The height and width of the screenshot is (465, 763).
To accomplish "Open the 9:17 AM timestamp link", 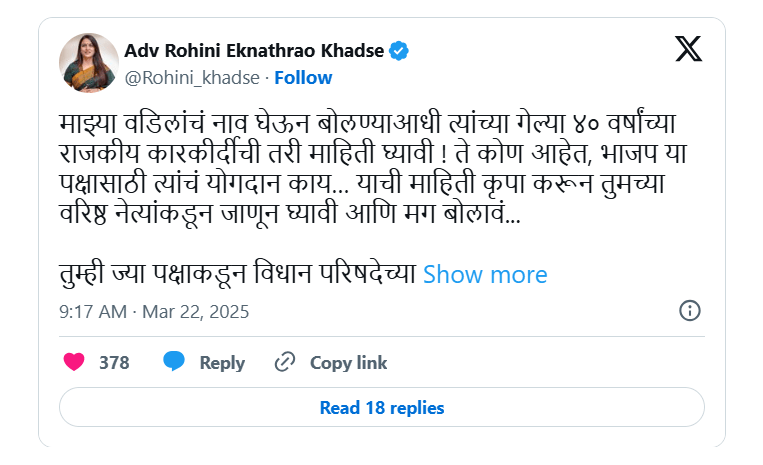I will pyautogui.click(x=92, y=311).
